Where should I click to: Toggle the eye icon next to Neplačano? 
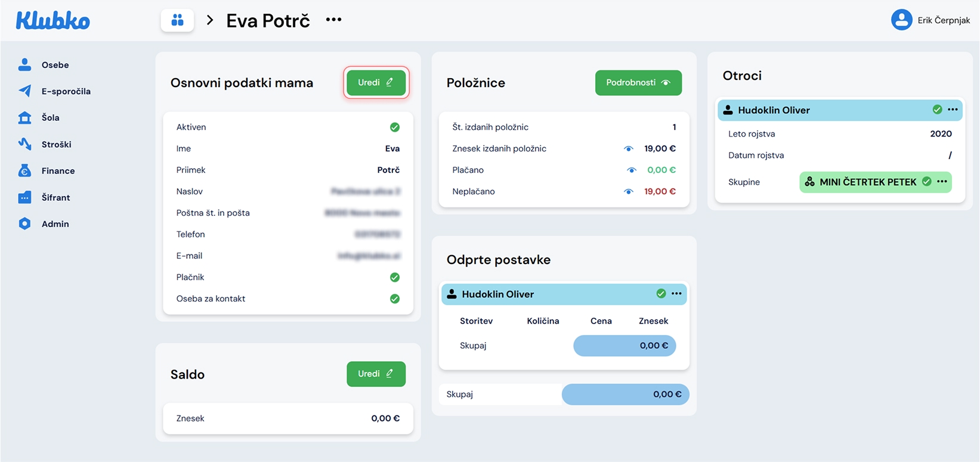[628, 191]
